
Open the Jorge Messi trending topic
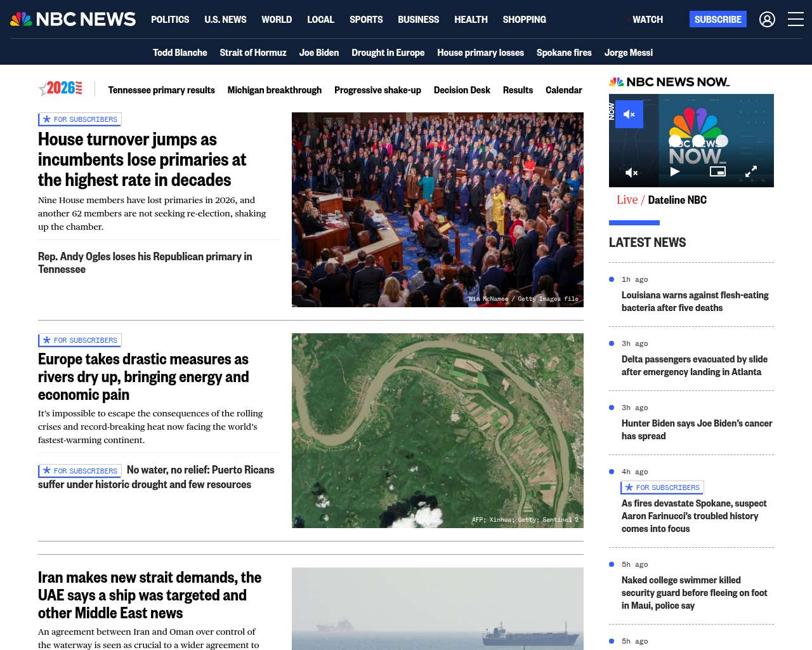point(629,53)
